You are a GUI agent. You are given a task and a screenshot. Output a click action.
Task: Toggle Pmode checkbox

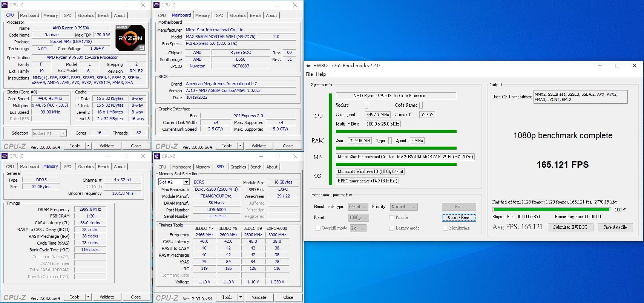[x=392, y=217]
